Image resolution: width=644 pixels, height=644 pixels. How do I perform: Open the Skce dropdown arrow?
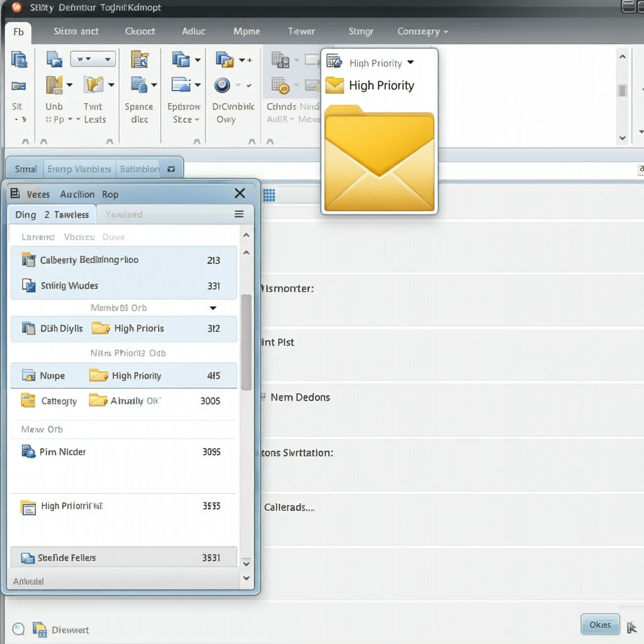(x=197, y=119)
